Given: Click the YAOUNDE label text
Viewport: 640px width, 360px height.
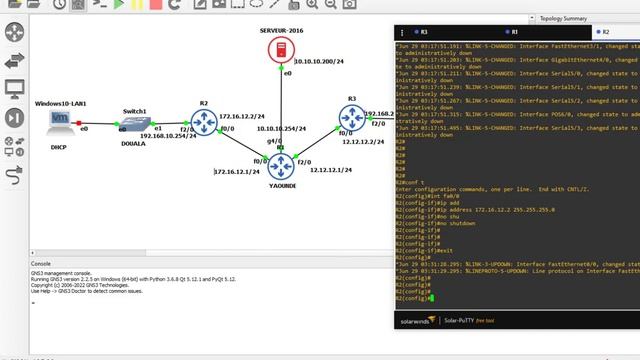Looking at the screenshot, I should click(x=282, y=186).
